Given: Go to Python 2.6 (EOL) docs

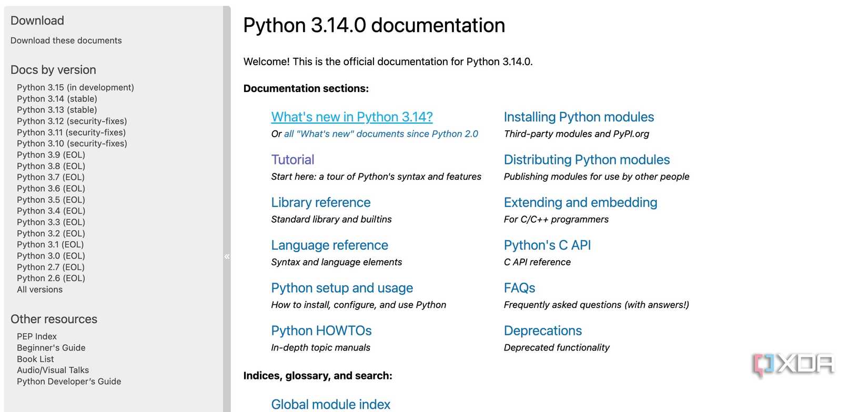Looking at the screenshot, I should [x=51, y=278].
